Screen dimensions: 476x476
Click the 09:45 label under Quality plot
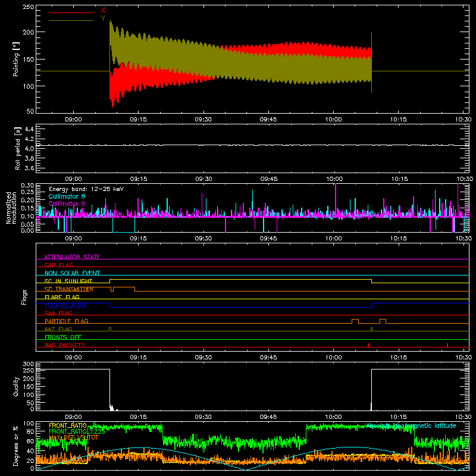pyautogui.click(x=268, y=417)
